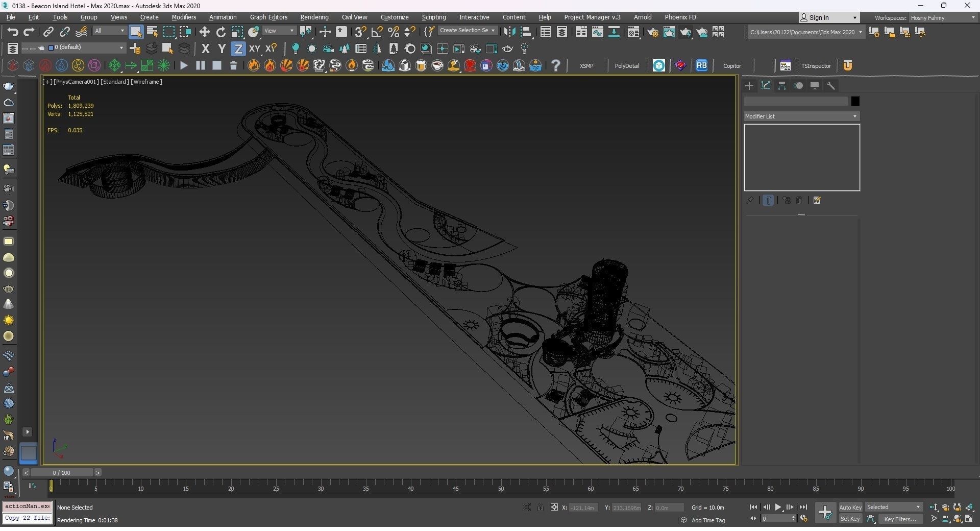The height and width of the screenshot is (531, 980).
Task: Toggle the selection lock padlock
Action: click(540, 508)
